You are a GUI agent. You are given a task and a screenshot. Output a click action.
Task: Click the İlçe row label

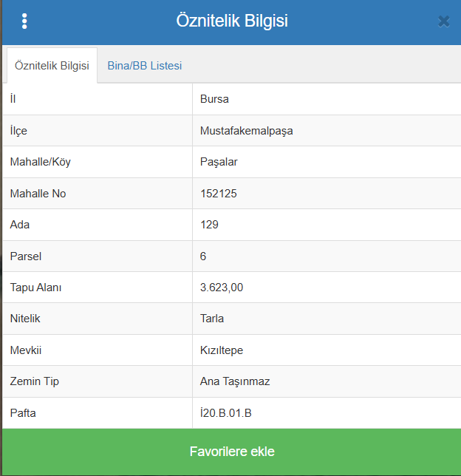point(18,131)
